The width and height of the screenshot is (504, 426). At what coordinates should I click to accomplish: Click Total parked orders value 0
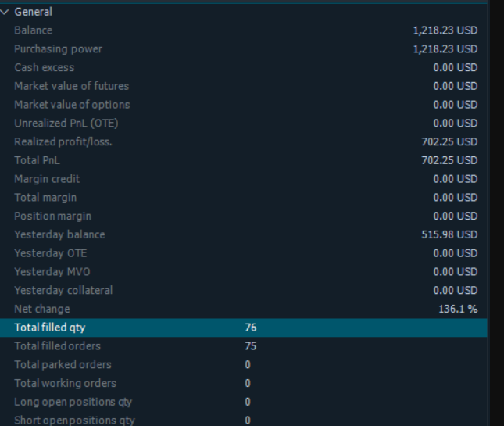(x=248, y=365)
